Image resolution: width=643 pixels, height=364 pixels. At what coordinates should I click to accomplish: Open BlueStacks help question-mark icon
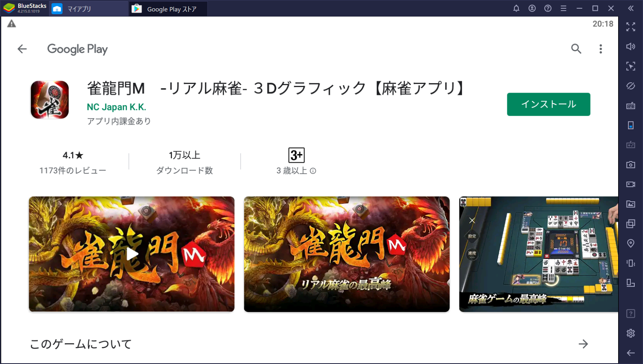[x=548, y=8]
